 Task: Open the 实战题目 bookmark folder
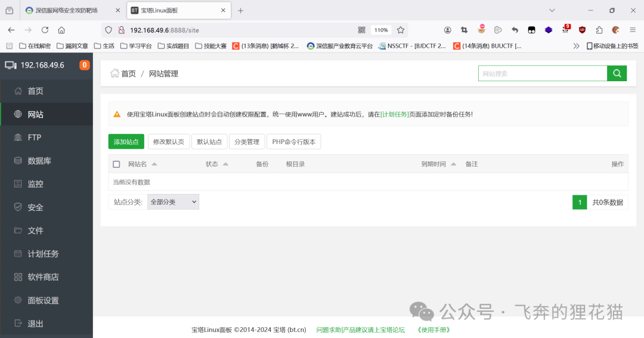coord(174,46)
